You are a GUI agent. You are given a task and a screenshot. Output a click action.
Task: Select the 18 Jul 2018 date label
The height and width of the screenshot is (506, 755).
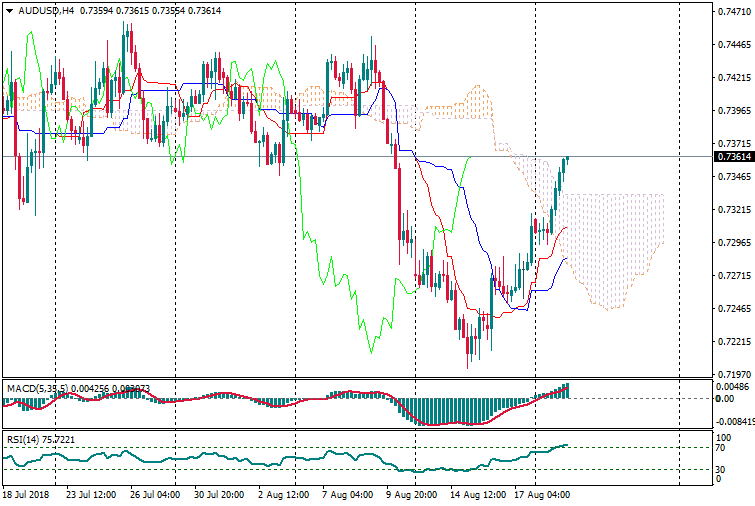click(24, 494)
